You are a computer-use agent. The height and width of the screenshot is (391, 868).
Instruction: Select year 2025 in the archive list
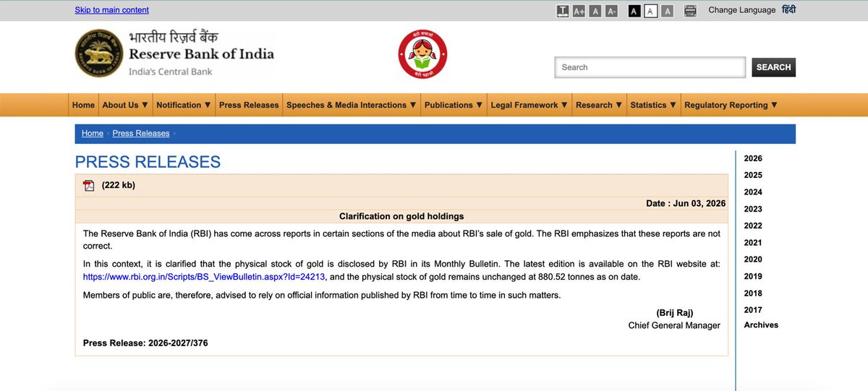753,175
